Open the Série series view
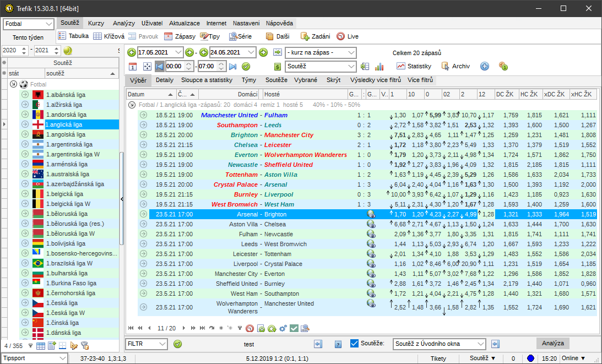 coord(240,36)
